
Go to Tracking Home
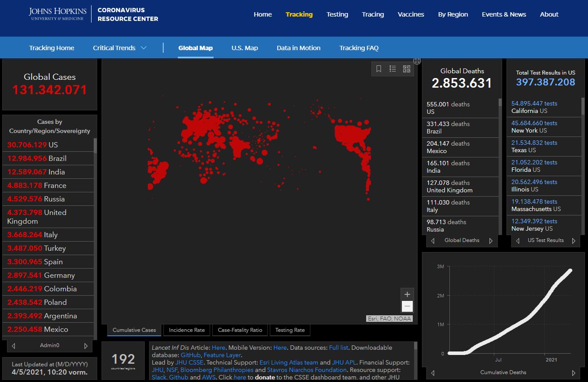pyautogui.click(x=51, y=48)
